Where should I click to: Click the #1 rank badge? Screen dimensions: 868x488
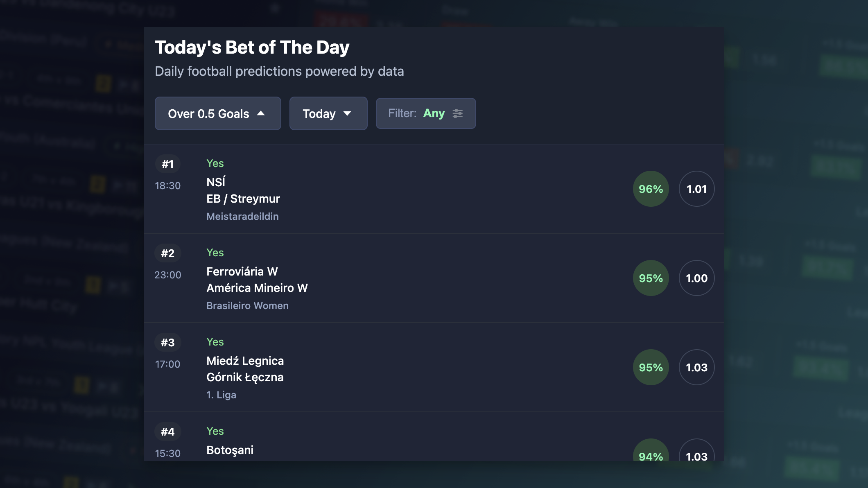167,164
